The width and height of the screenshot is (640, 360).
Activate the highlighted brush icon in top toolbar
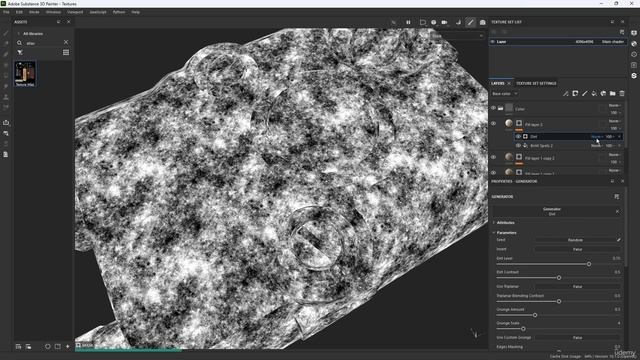471,22
